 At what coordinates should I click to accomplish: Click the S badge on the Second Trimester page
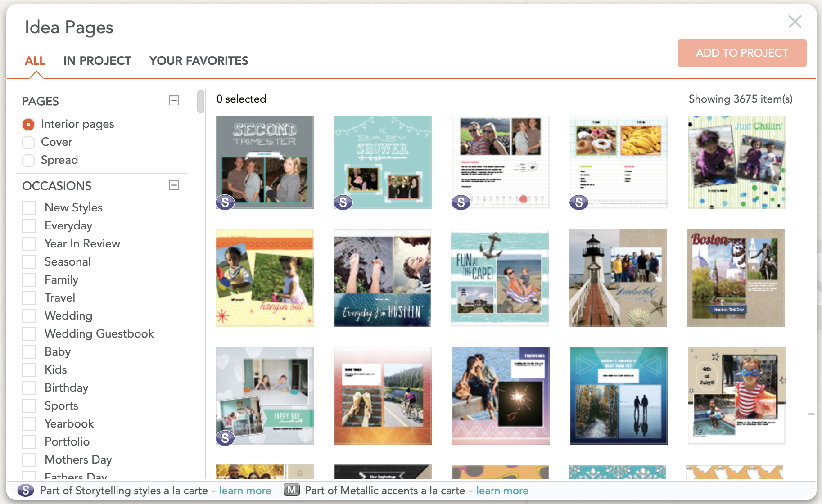tap(225, 202)
